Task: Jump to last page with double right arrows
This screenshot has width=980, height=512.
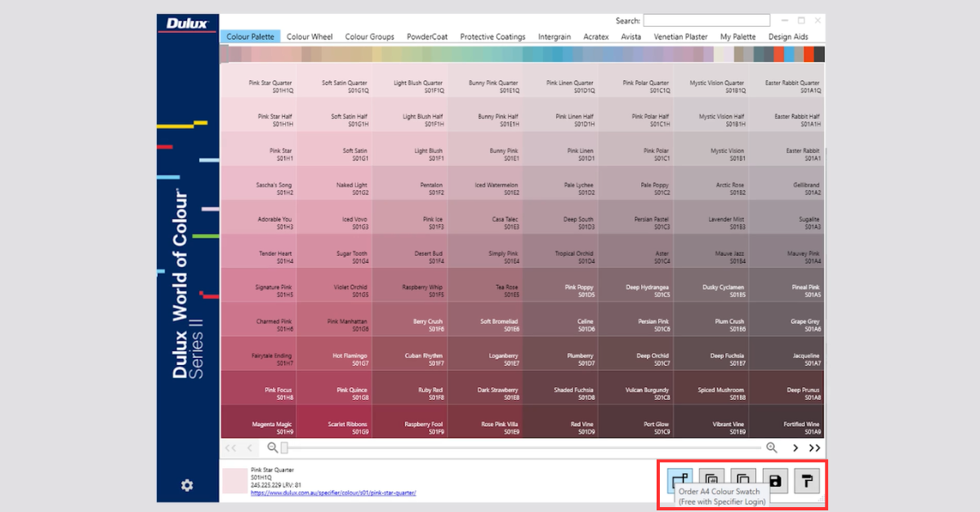Action: tap(814, 447)
